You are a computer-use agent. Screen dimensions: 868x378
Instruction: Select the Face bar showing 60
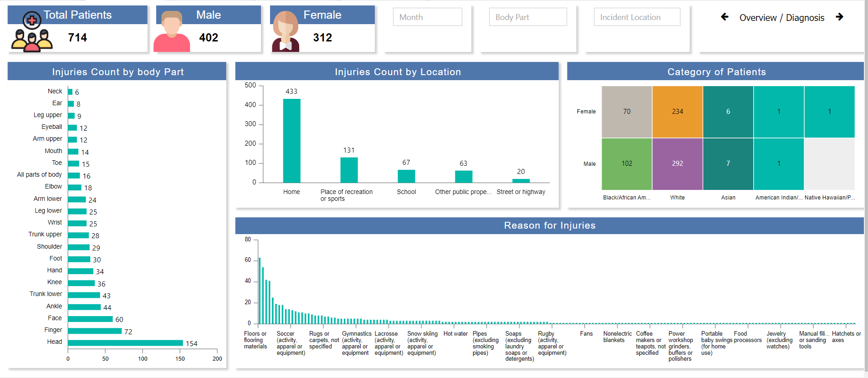[90, 319]
